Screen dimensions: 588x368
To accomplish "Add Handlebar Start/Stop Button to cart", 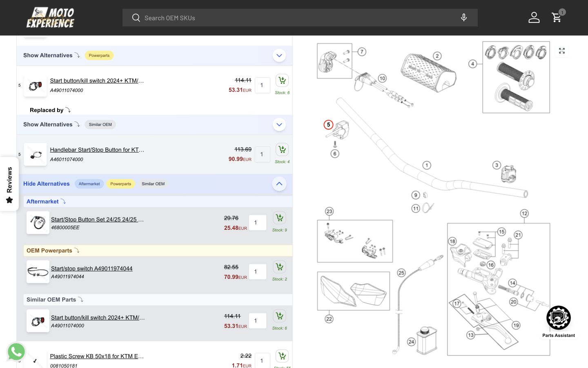I will pyautogui.click(x=282, y=150).
